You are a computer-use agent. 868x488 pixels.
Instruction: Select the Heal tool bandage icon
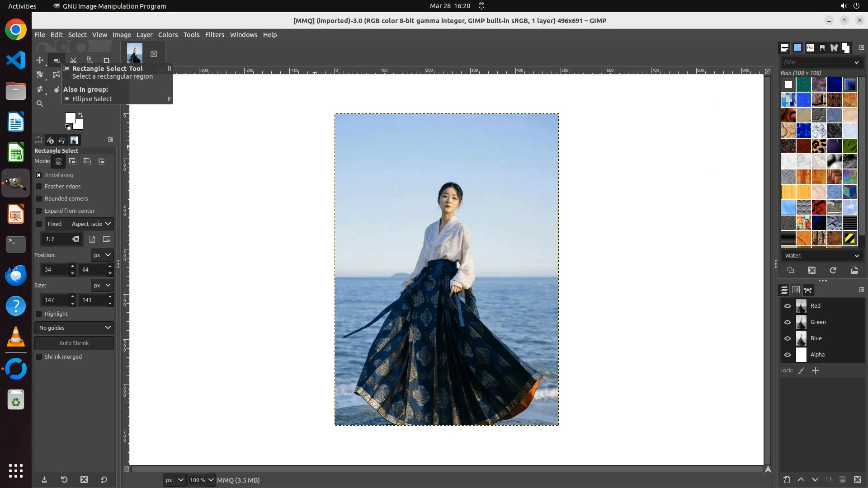[40, 89]
